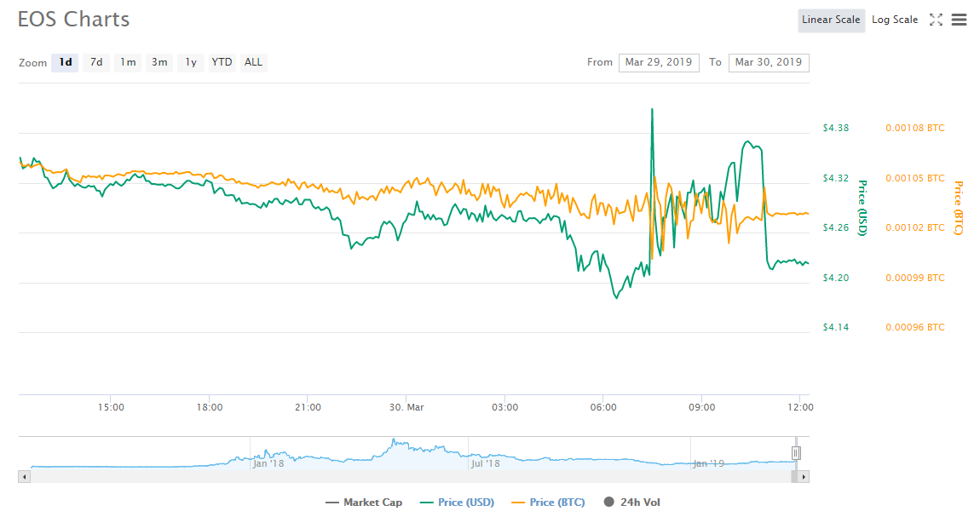Set zoom range to 3m
Viewport: 980px width, 517px height.
point(159,62)
